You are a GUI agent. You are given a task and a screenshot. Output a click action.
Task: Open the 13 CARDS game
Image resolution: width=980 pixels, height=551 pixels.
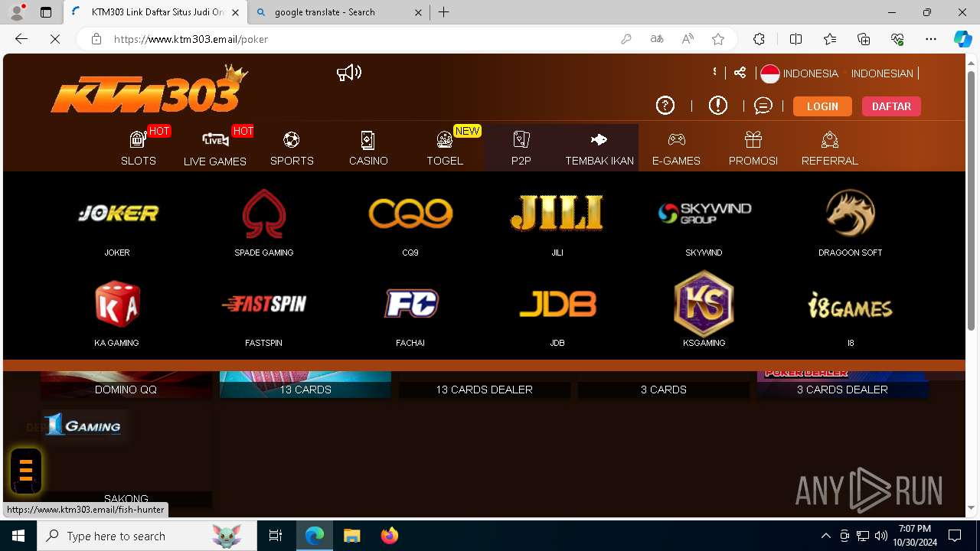[x=305, y=389]
